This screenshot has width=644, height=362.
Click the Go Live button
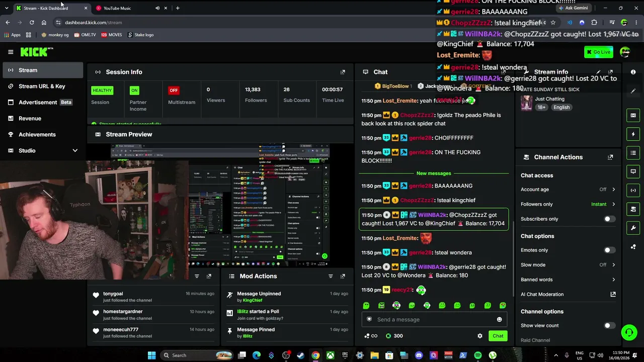coord(598,52)
